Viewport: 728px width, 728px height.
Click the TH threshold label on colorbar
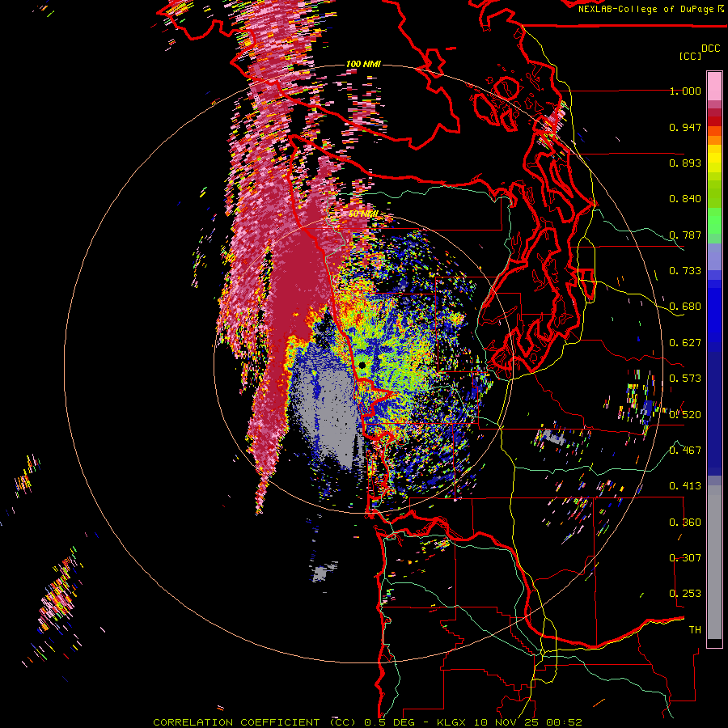(x=695, y=629)
